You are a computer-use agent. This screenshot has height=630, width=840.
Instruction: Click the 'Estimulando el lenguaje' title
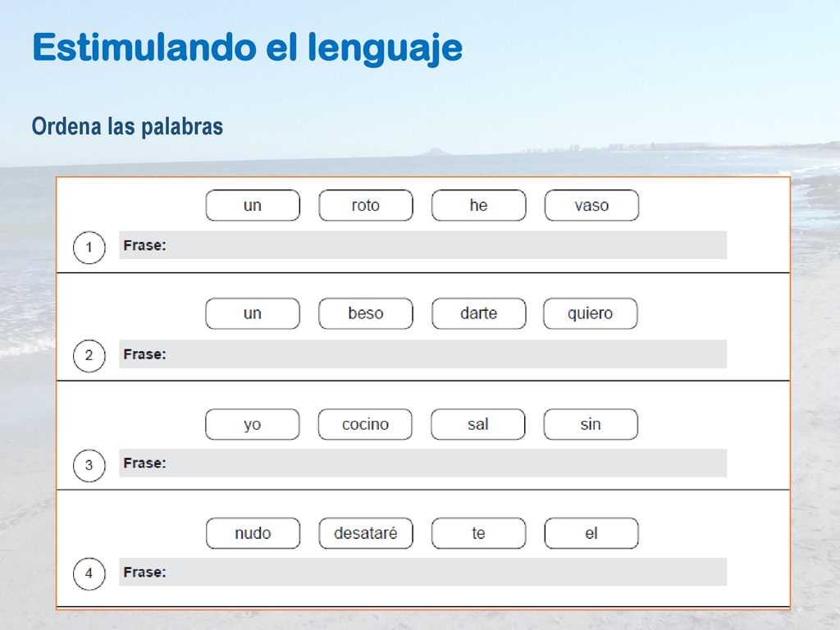(x=247, y=48)
